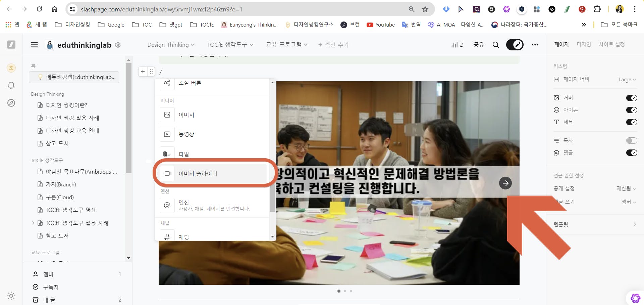Screen dimensions: 644x305
Task: Open the Design Thinking section dropdown
Action: coord(171,45)
